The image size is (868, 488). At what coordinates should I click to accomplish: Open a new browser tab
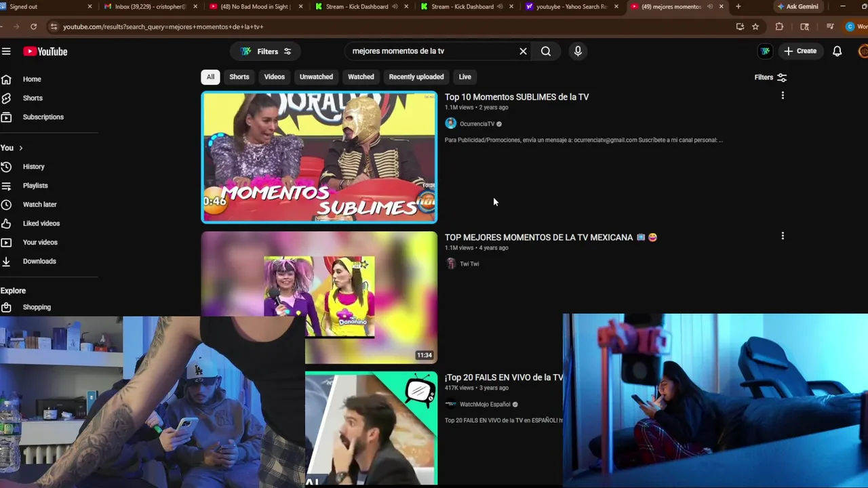pos(738,6)
